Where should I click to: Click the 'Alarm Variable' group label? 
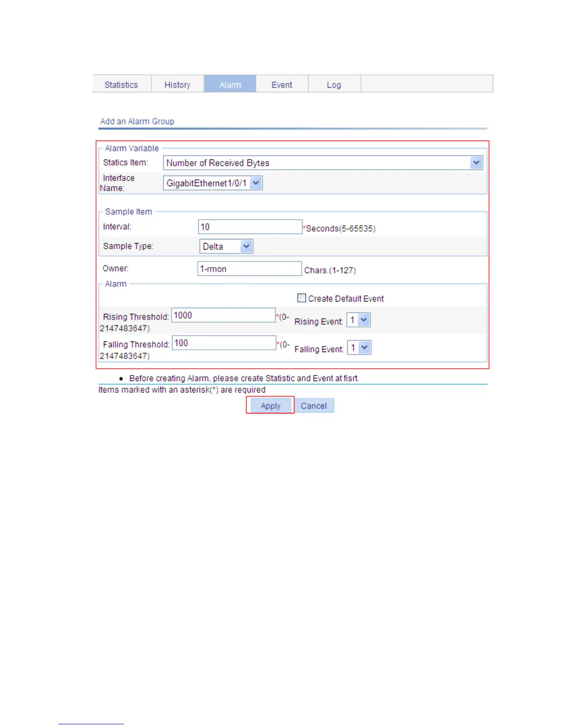(132, 148)
